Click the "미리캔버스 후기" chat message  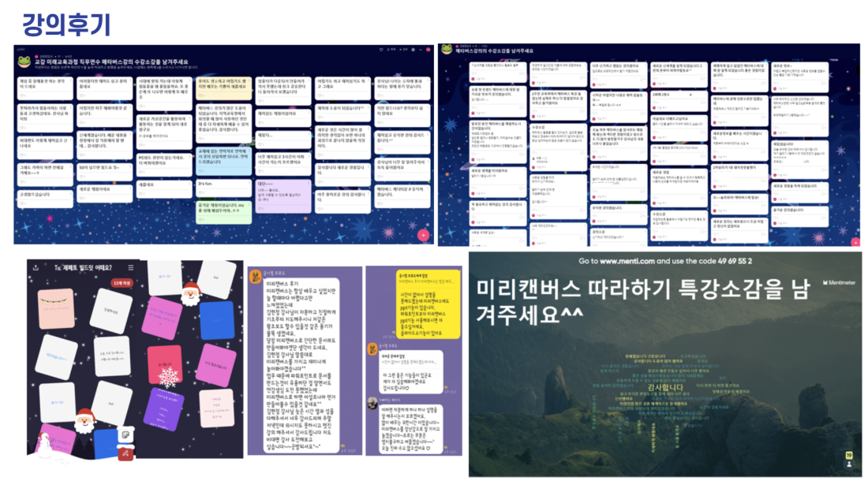pos(301,364)
